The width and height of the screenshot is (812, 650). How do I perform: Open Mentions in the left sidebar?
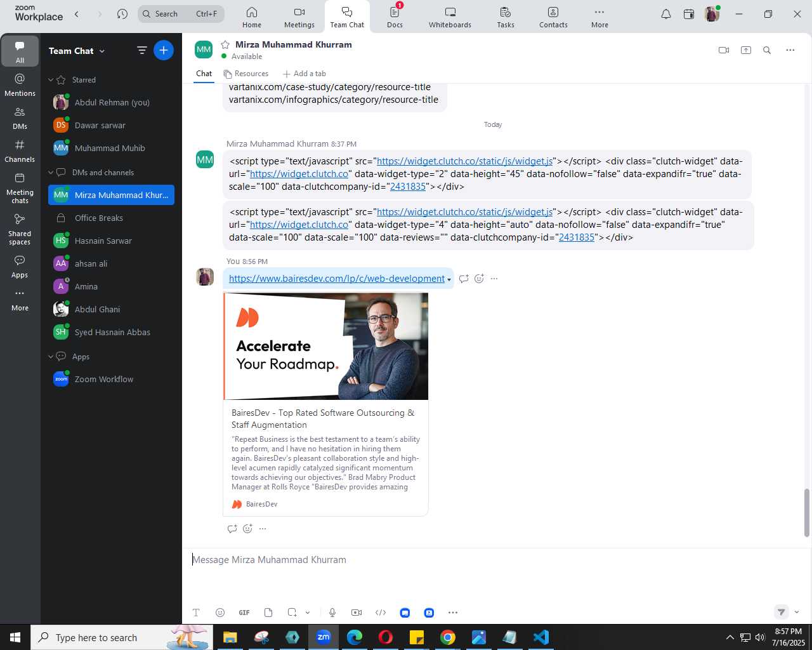tap(20, 84)
